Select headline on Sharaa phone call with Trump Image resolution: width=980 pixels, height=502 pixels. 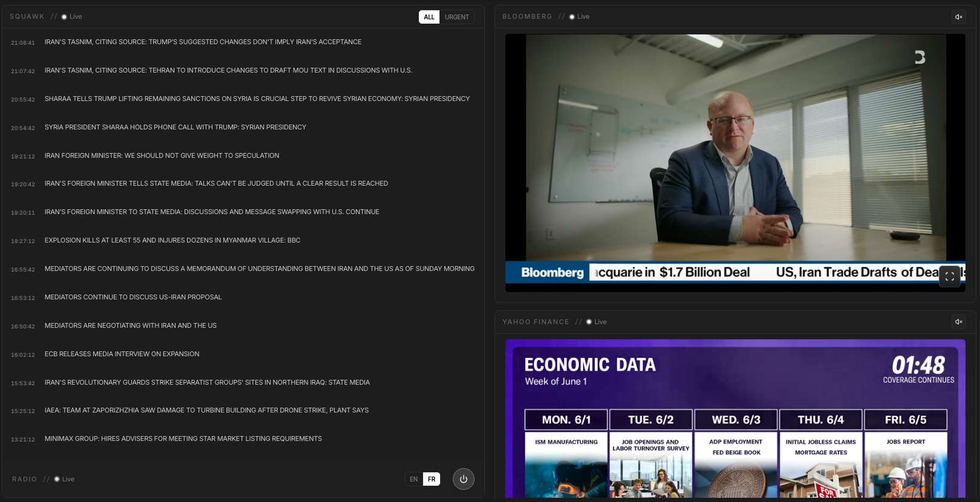click(x=176, y=128)
